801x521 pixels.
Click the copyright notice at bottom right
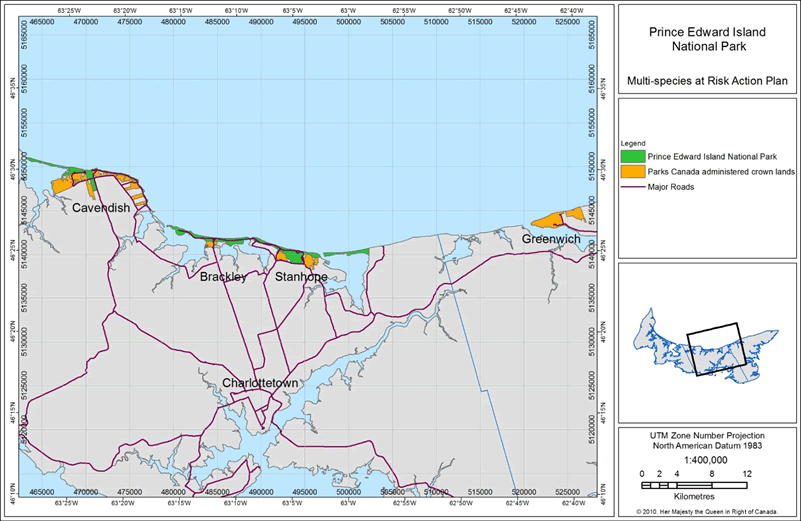coord(706,513)
